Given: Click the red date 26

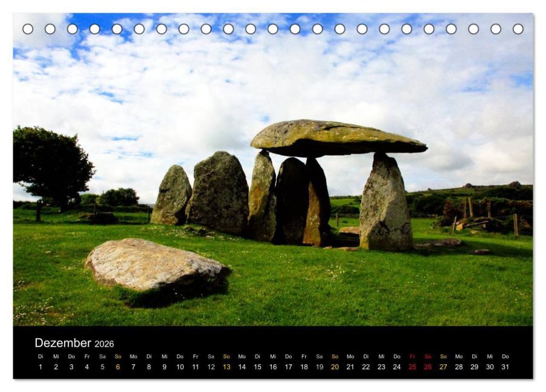Looking at the screenshot, I should tap(427, 367).
